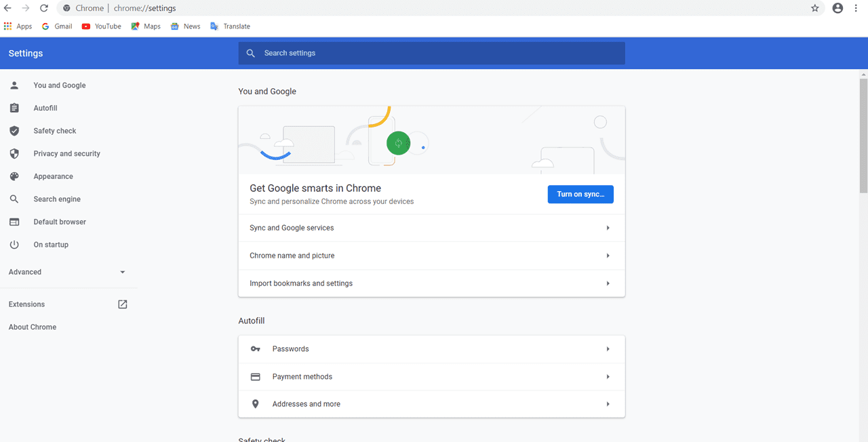Click the browser reload icon

click(44, 8)
